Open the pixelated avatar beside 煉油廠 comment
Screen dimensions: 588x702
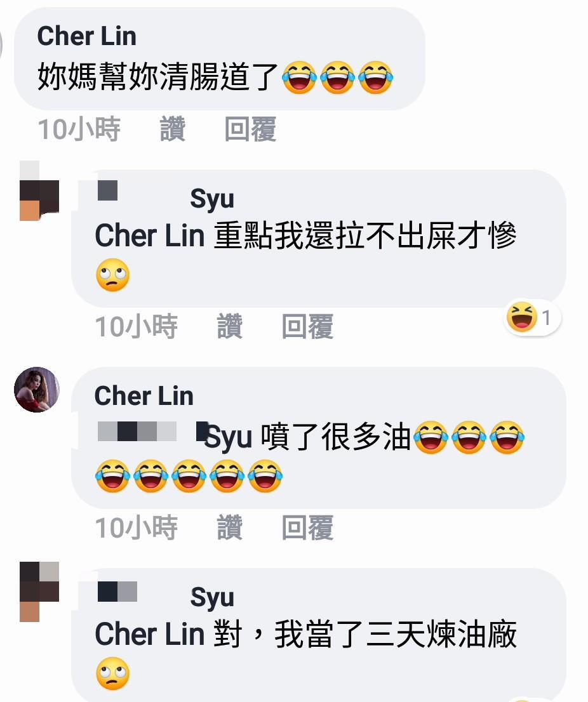39,592
